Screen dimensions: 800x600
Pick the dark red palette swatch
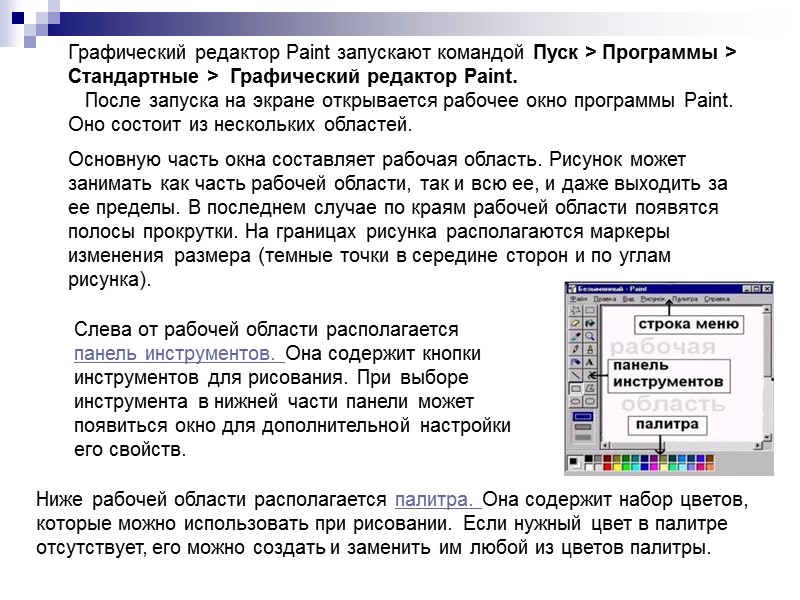tap(607, 458)
